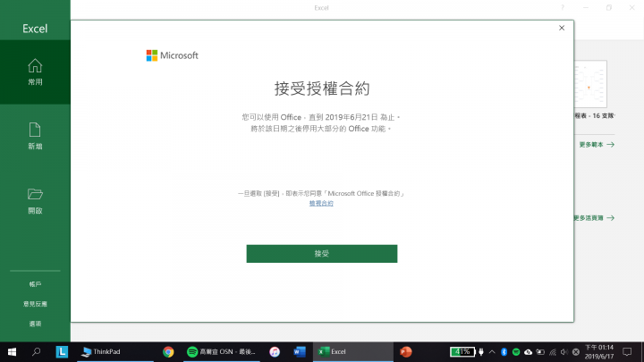
Task: Open the Wi-Fi network tray icon
Action: 553,352
